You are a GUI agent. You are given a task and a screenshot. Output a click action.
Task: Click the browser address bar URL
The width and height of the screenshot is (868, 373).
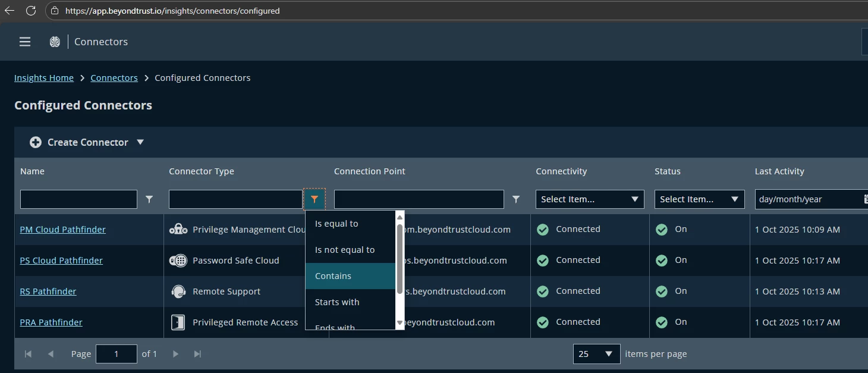pyautogui.click(x=172, y=11)
